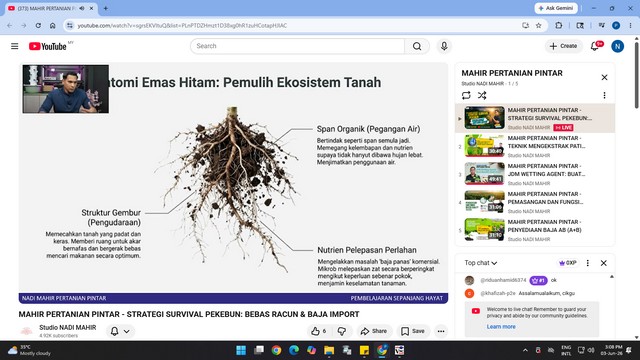
Task: Save video to a playlist
Action: click(x=413, y=331)
